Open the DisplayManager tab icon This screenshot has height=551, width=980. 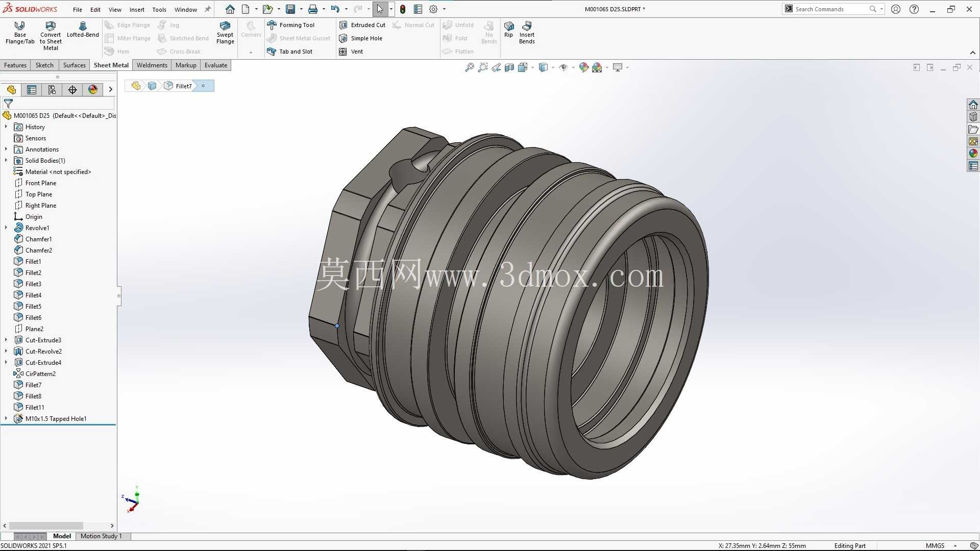(x=93, y=90)
